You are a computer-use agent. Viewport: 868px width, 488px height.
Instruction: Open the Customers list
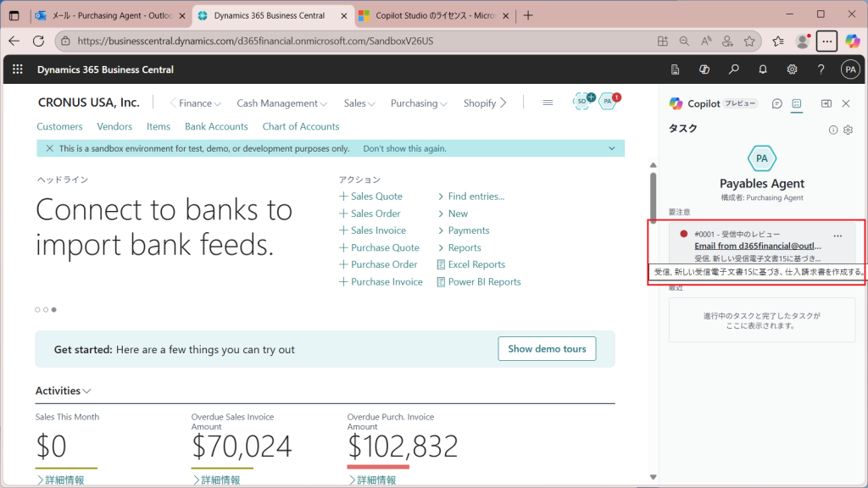point(60,126)
